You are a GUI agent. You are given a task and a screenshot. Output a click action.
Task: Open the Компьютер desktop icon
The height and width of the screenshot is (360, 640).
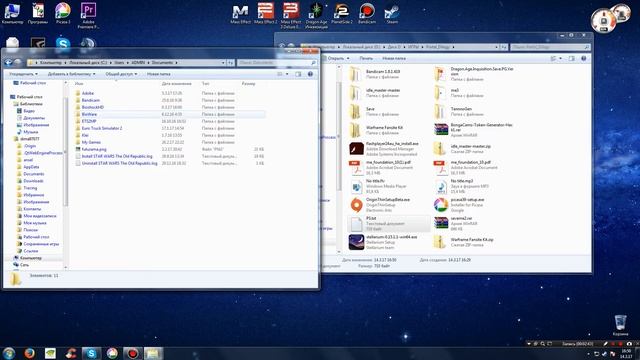coord(12,13)
